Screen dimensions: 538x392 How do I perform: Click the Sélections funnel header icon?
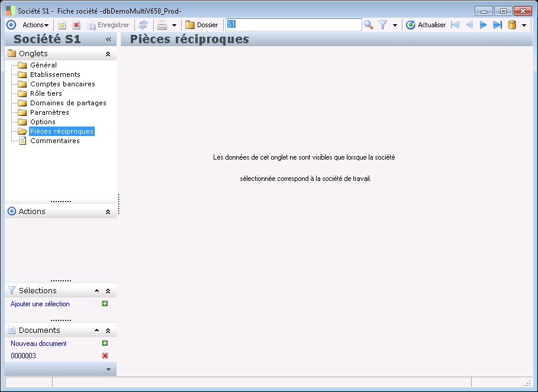tap(12, 290)
